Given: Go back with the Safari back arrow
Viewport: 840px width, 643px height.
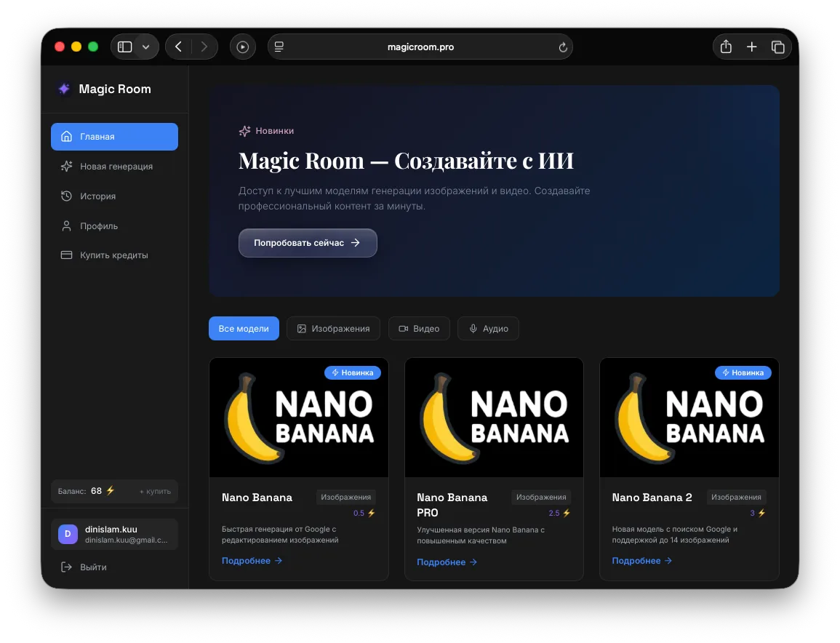Looking at the screenshot, I should tap(178, 47).
